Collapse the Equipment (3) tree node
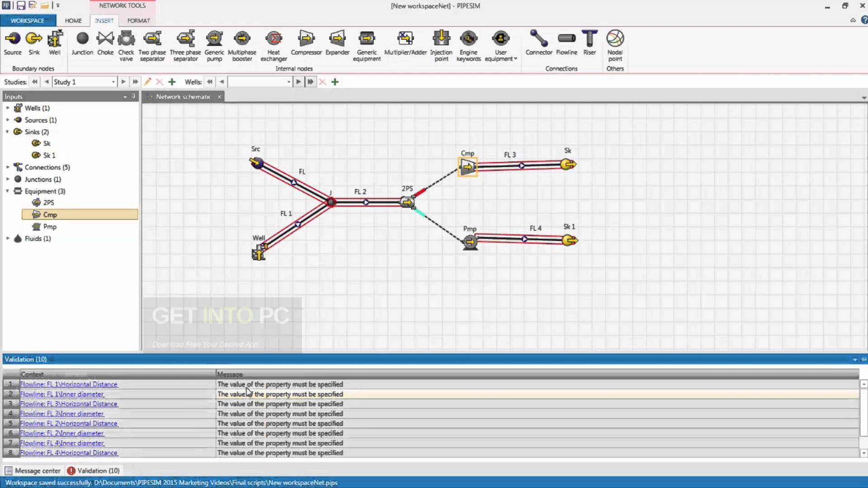 click(8, 191)
